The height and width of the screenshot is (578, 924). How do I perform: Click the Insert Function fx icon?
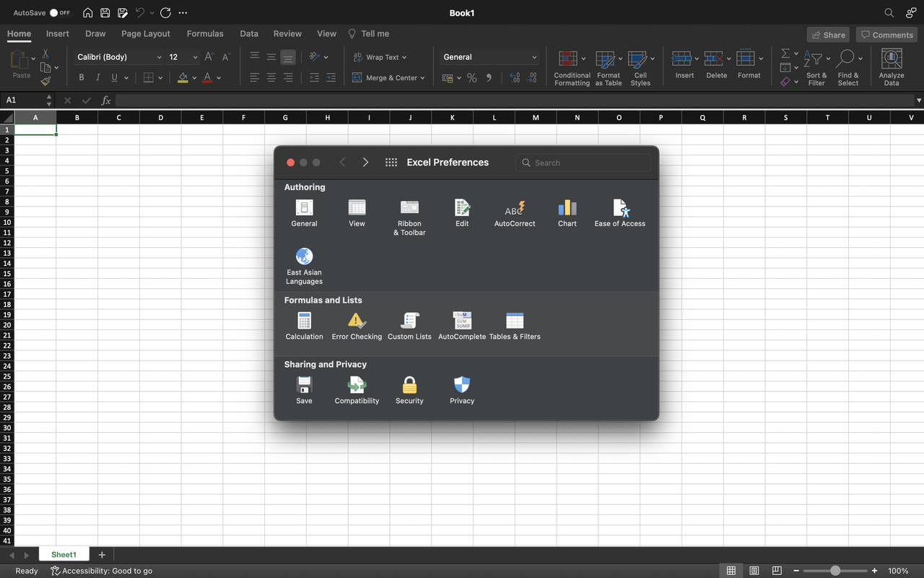pyautogui.click(x=106, y=100)
